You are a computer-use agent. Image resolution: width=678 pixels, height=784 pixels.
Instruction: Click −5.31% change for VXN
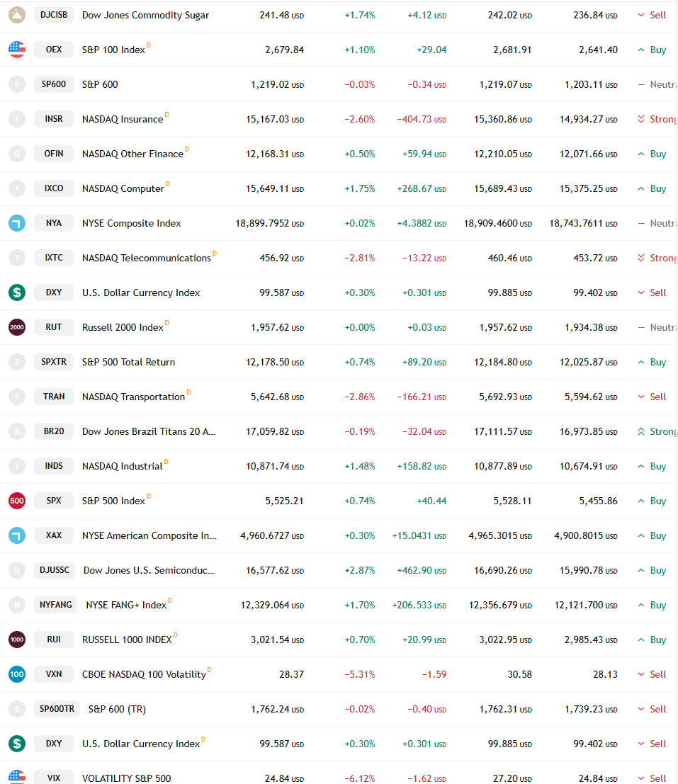point(359,674)
